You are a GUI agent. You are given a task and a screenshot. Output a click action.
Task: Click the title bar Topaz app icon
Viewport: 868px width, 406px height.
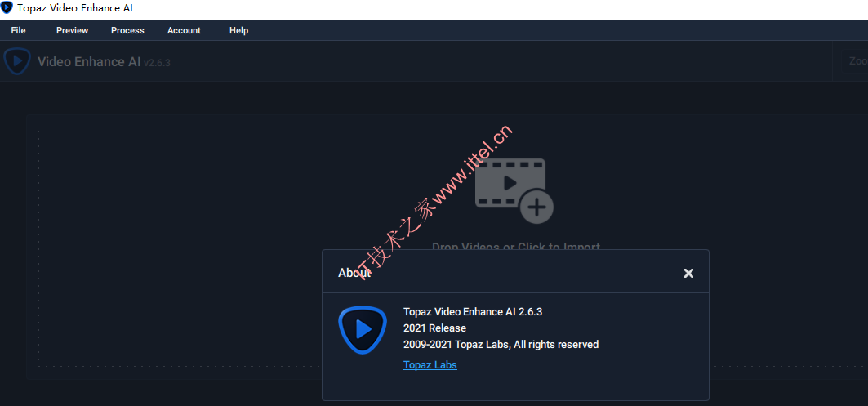click(x=7, y=8)
